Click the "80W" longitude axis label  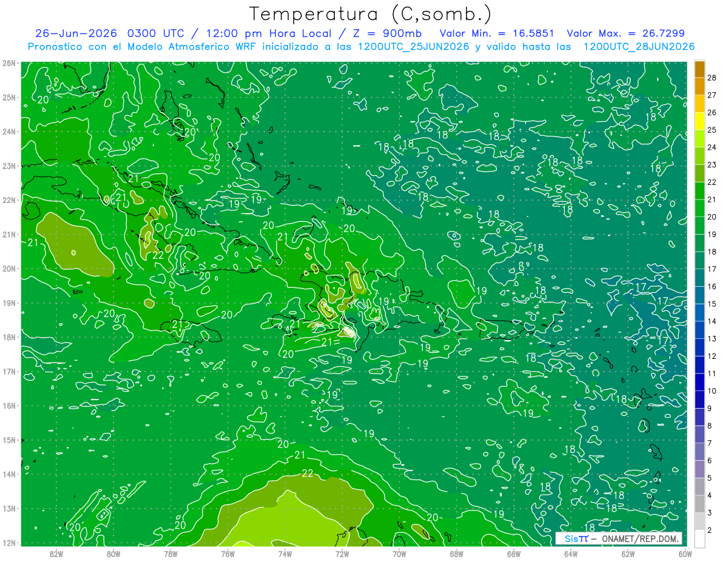click(113, 554)
